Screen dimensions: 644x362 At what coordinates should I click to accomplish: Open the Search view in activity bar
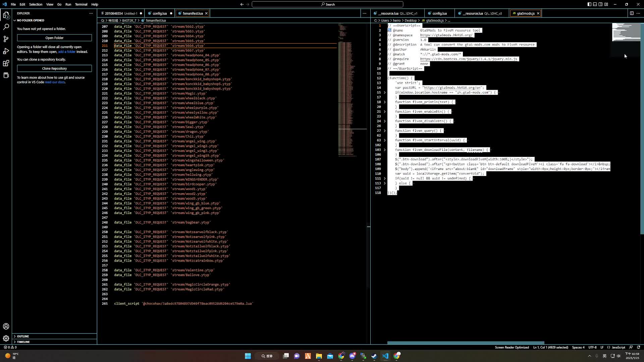(x=6, y=27)
